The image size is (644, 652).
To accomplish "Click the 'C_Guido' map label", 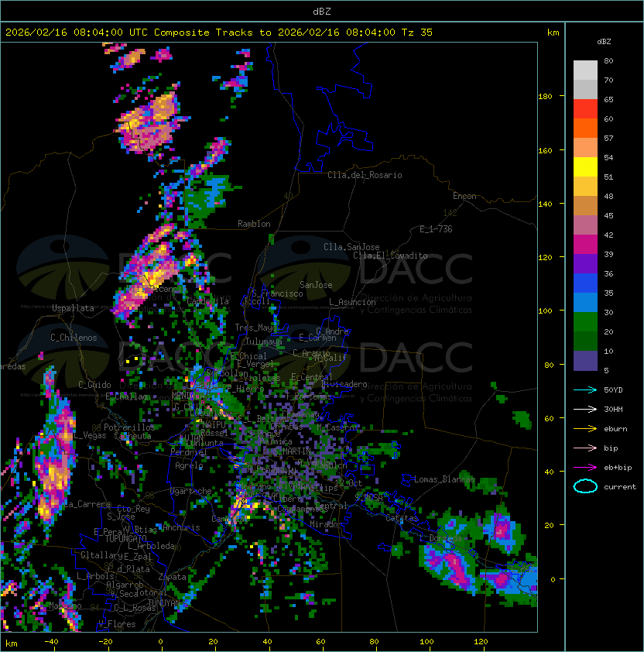I will tap(94, 385).
